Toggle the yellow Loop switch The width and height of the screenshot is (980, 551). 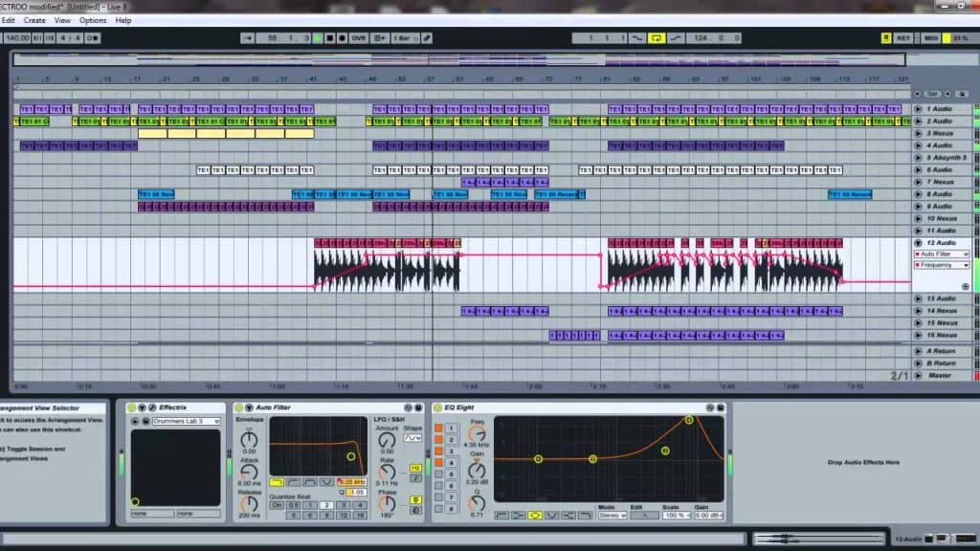(x=657, y=38)
